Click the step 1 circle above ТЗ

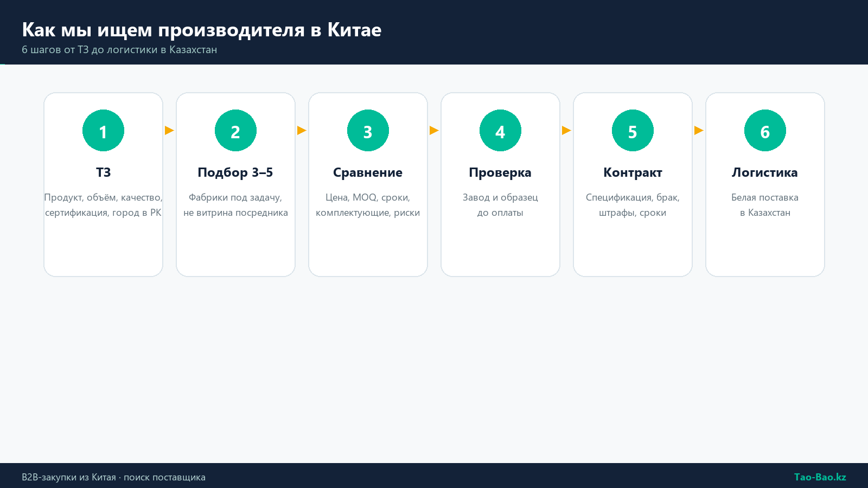pyautogui.click(x=103, y=131)
